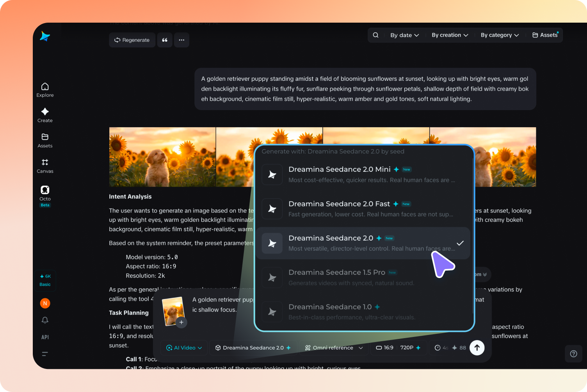Click the 'Resolution: 2k' line
Viewport: 587px width, 392px height.
coord(145,276)
